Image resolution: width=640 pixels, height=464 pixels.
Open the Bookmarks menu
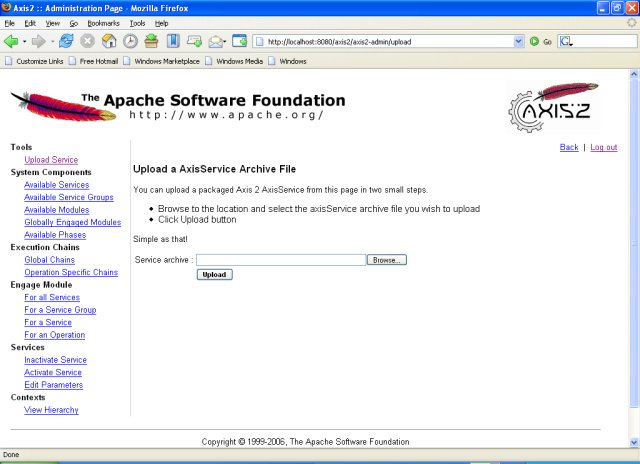(103, 23)
